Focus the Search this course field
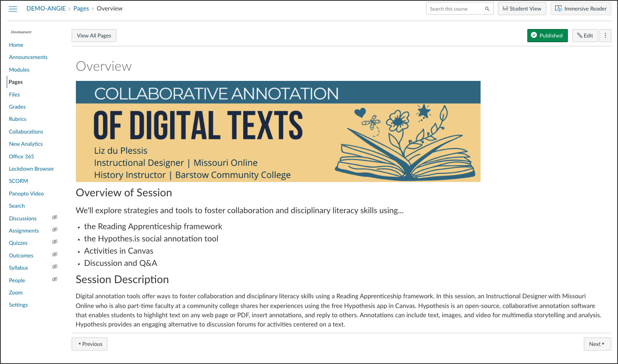The height and width of the screenshot is (364, 618). click(x=454, y=9)
